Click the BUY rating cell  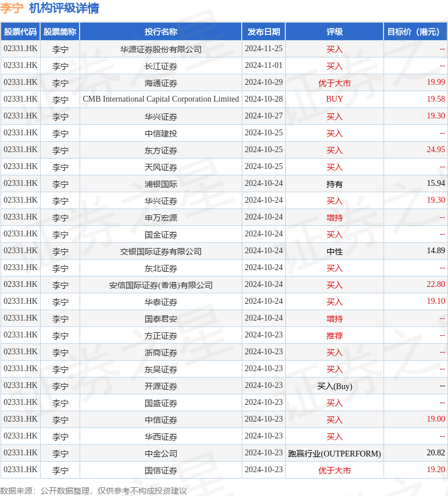tap(335, 99)
